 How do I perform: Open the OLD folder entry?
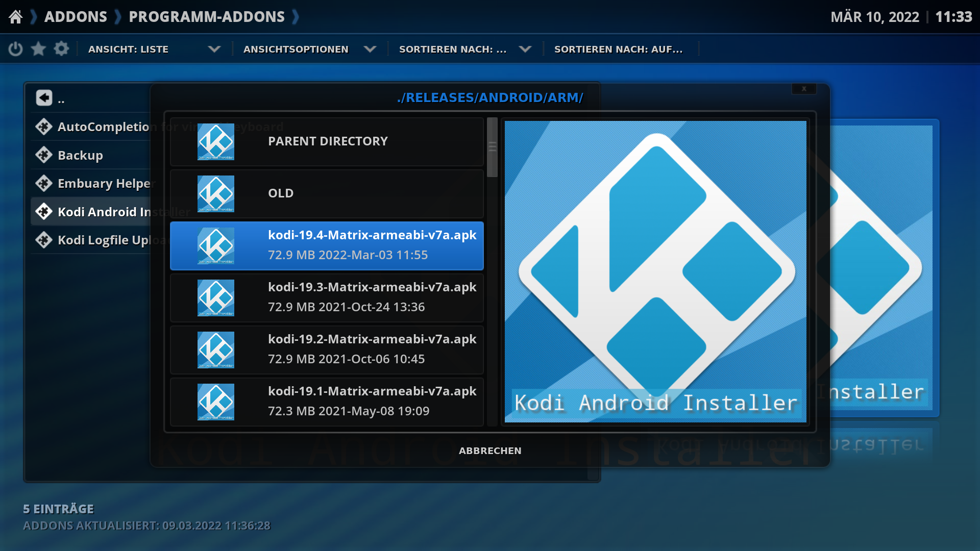tap(327, 193)
